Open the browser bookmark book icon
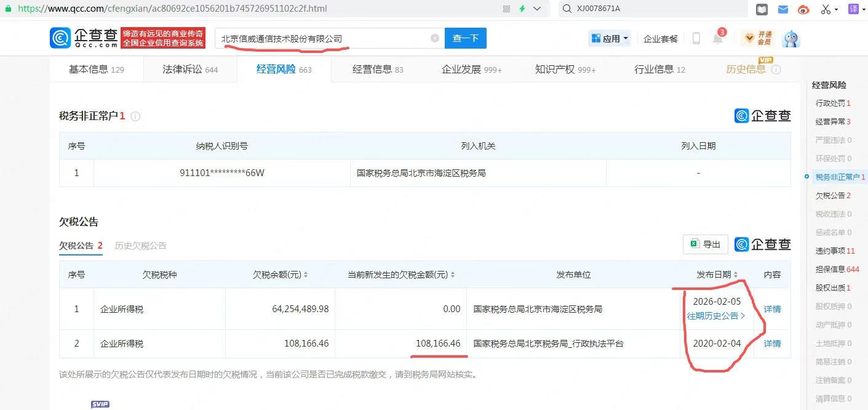The image size is (868, 410). tap(762, 9)
